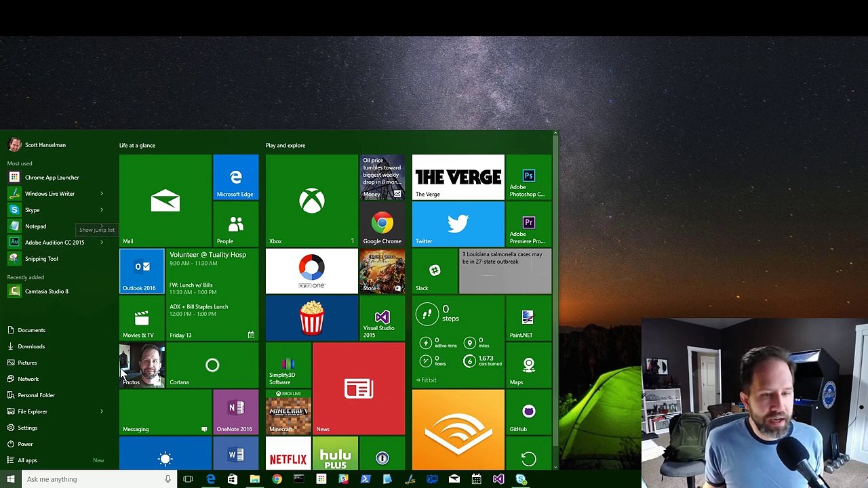Open the Movies & TV tile
868x488 pixels.
click(142, 318)
